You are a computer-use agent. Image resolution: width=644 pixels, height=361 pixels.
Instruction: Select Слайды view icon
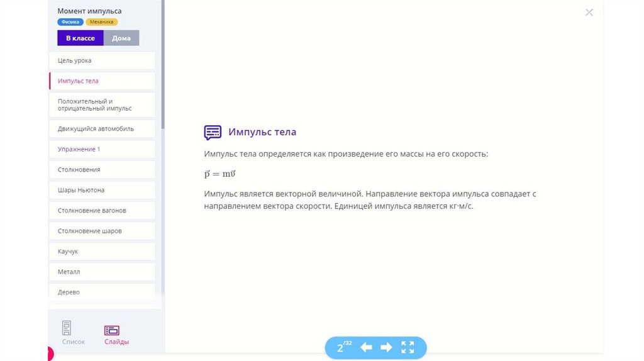click(x=112, y=330)
